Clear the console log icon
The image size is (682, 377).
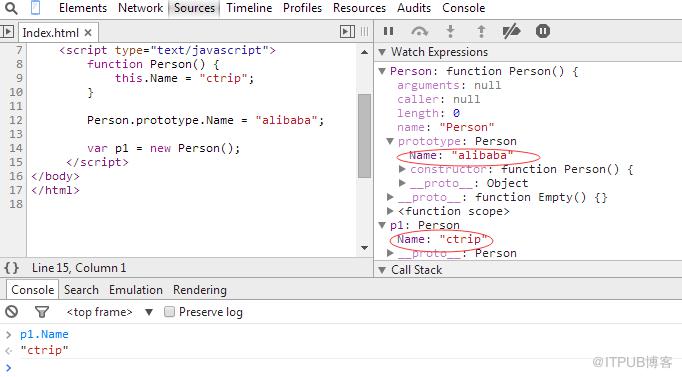coord(12,311)
